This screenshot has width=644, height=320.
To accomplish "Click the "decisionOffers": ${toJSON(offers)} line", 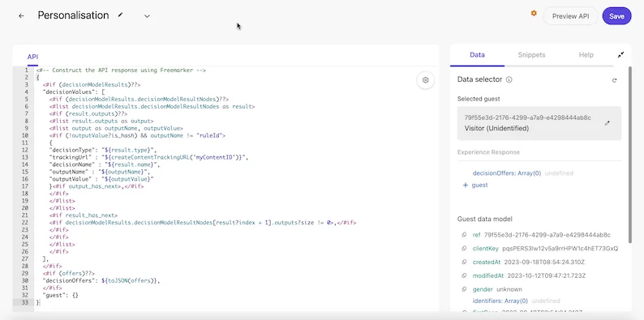I will pos(101,280).
